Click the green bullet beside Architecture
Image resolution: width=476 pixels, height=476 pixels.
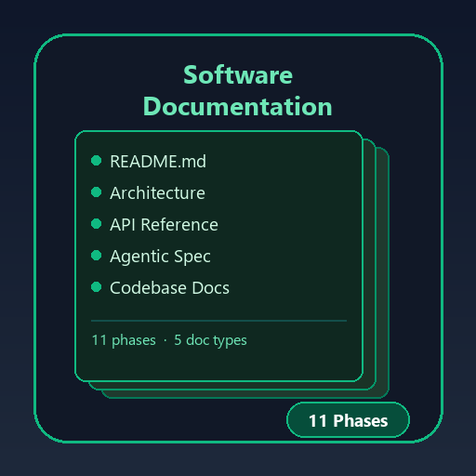[97, 192]
